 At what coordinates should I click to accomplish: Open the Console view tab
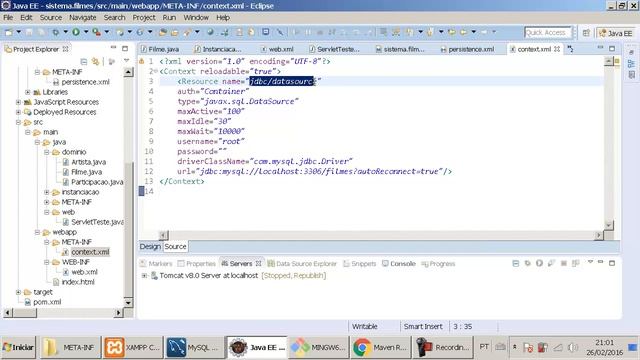point(398,264)
